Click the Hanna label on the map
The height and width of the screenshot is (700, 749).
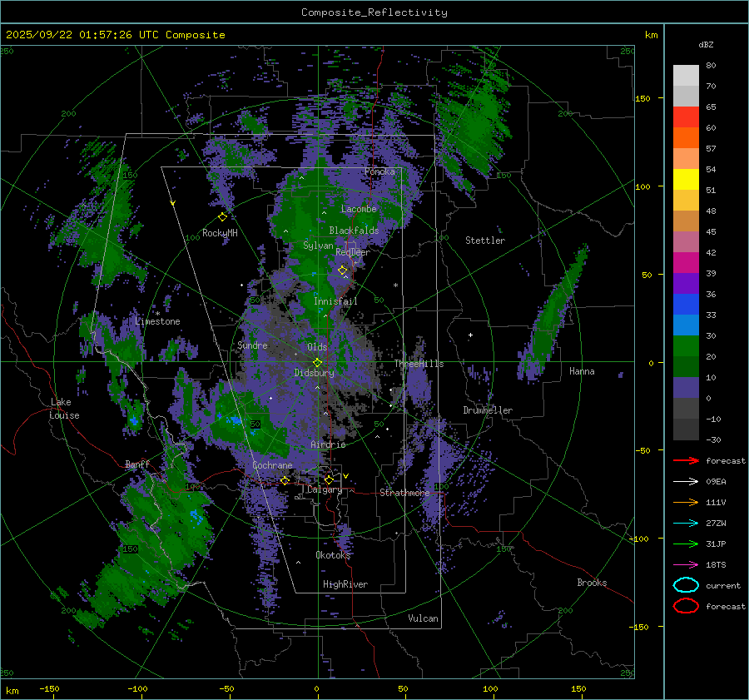[x=582, y=371]
